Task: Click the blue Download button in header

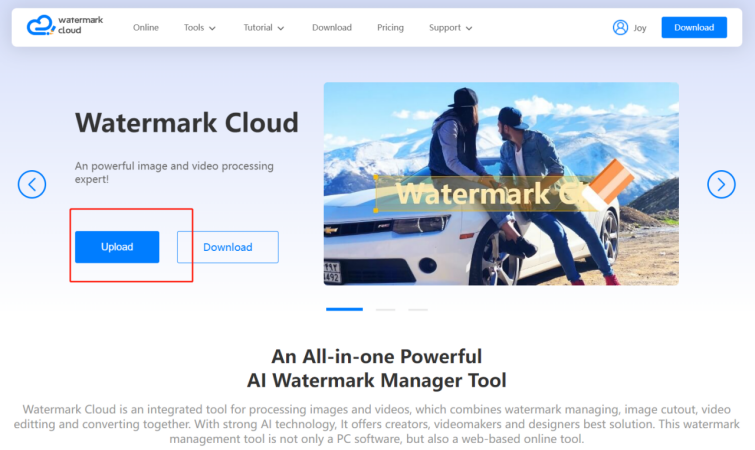Action: click(x=694, y=27)
